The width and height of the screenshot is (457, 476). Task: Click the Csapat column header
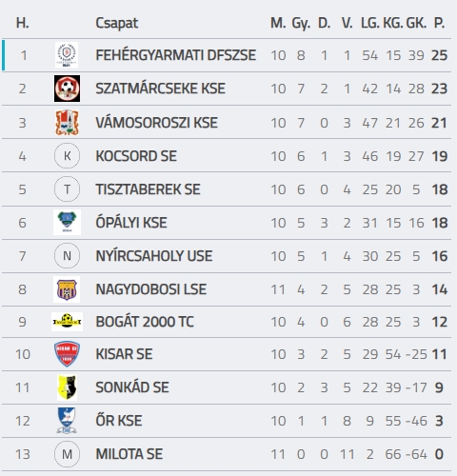coord(117,23)
